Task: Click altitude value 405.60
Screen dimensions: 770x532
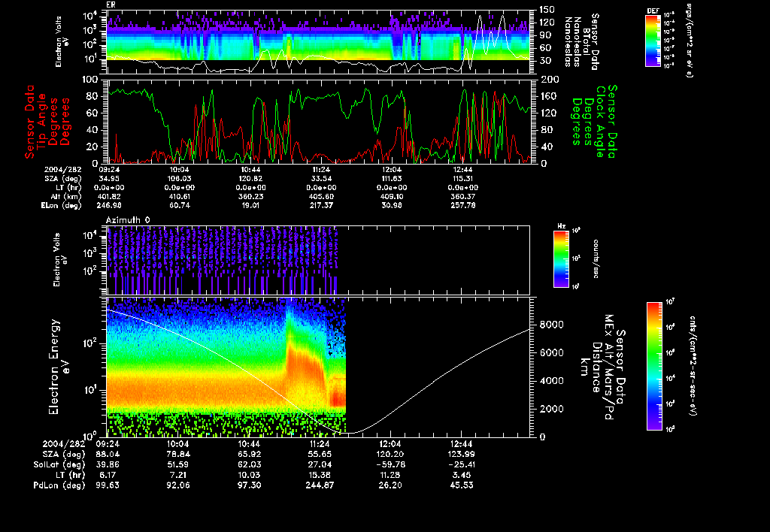Action: [320, 196]
